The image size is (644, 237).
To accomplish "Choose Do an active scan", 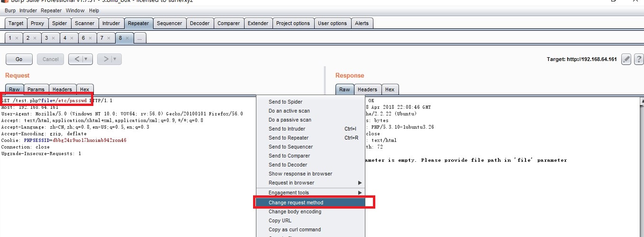I will click(310, 111).
